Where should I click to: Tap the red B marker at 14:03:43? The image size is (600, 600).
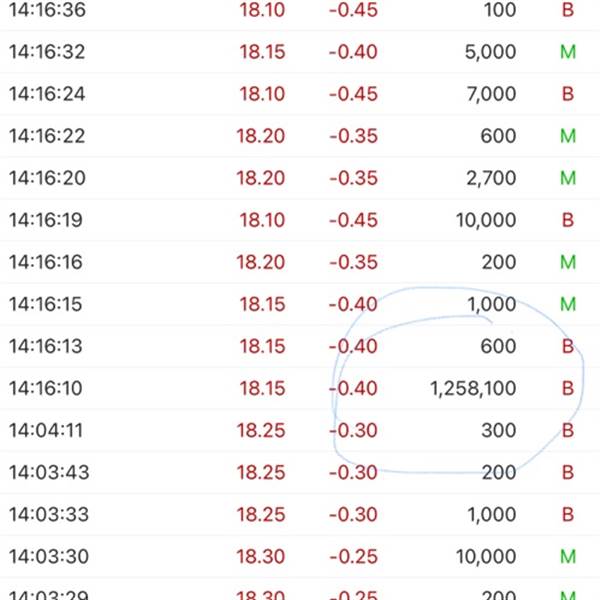click(x=568, y=473)
